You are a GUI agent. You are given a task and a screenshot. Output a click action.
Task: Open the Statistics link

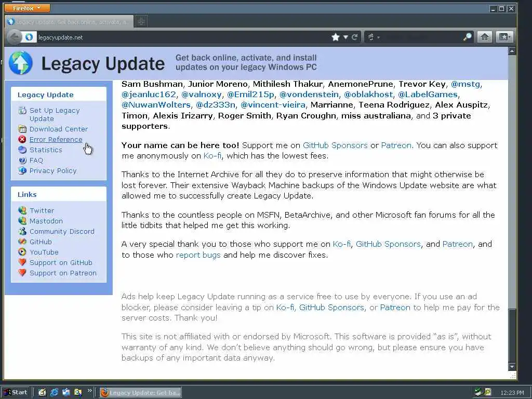tap(46, 150)
